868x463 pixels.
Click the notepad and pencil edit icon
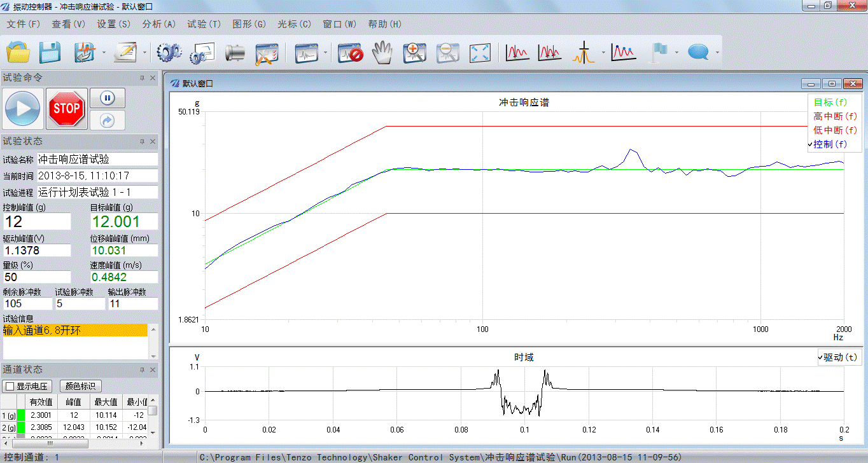[x=125, y=53]
